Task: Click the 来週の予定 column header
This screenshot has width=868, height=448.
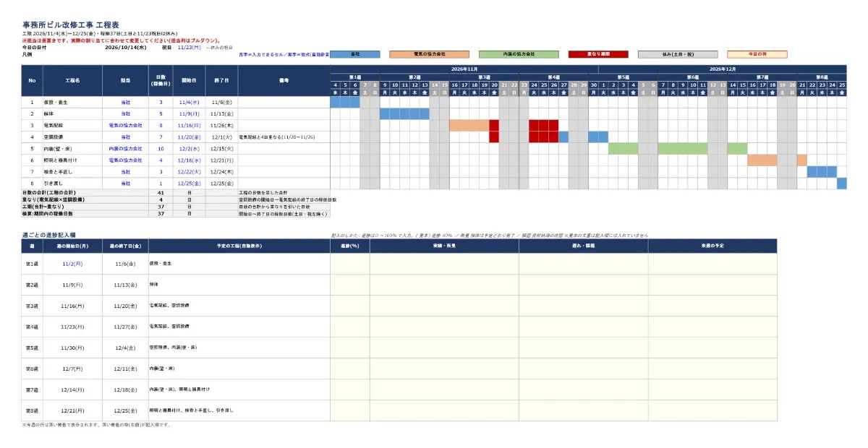Action: click(x=712, y=246)
